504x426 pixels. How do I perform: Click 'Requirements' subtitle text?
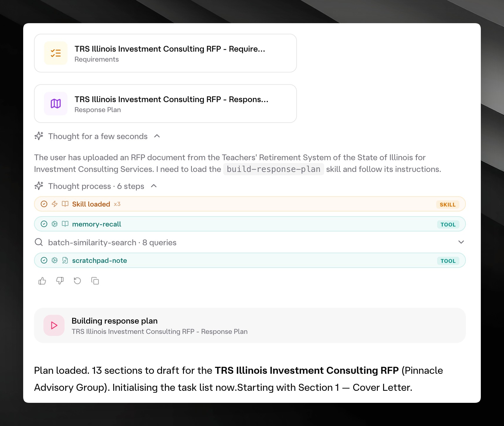pyautogui.click(x=97, y=59)
